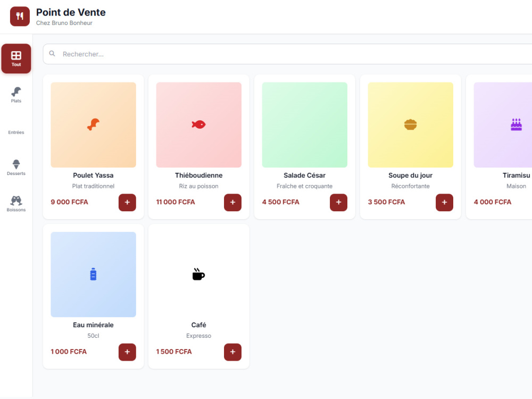Click the 3 500 FCFA price

[386, 202]
